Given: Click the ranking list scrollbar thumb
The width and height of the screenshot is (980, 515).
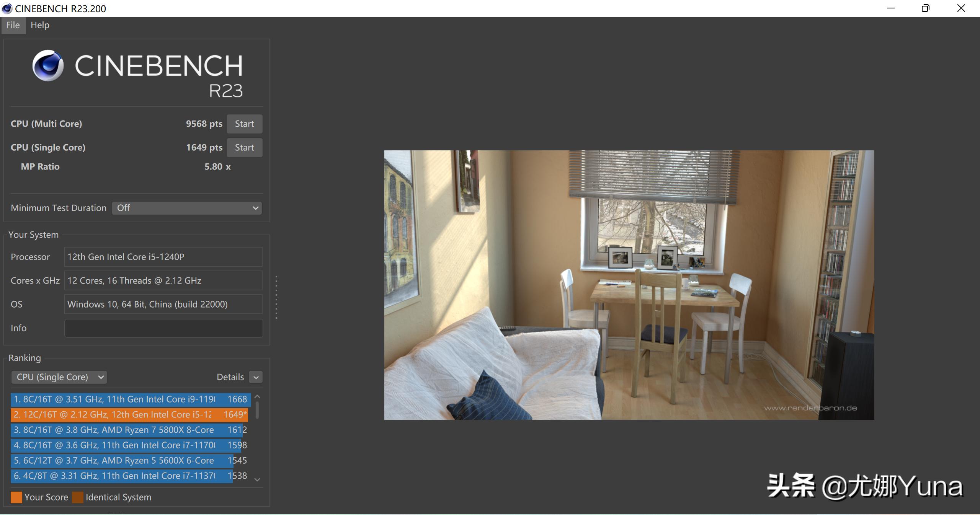Looking at the screenshot, I should (257, 410).
